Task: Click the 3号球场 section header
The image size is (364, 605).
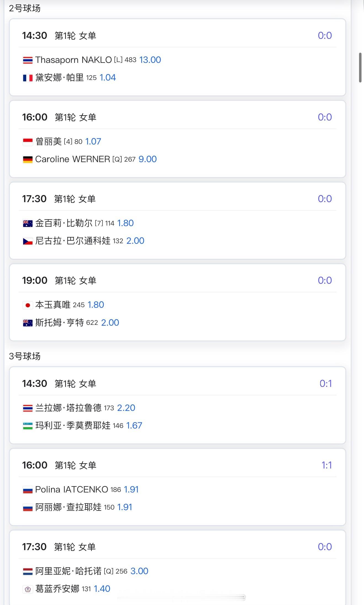Action: pos(25,356)
